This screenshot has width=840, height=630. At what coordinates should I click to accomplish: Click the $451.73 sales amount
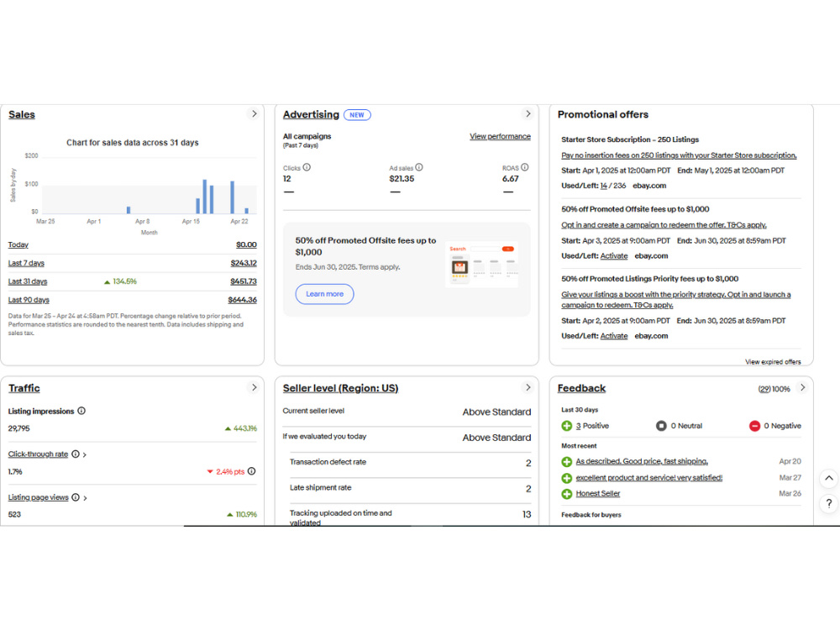click(244, 281)
